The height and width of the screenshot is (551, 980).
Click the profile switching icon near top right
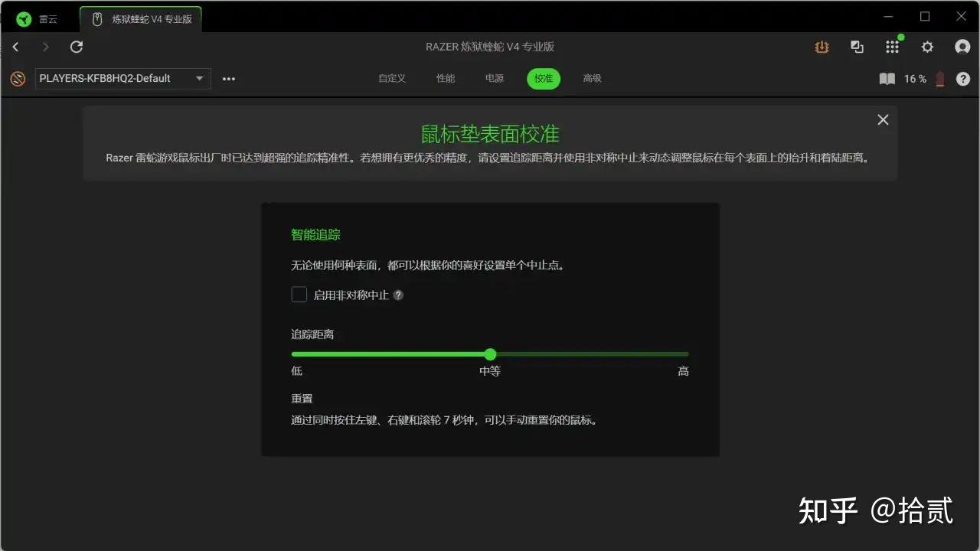point(857,47)
